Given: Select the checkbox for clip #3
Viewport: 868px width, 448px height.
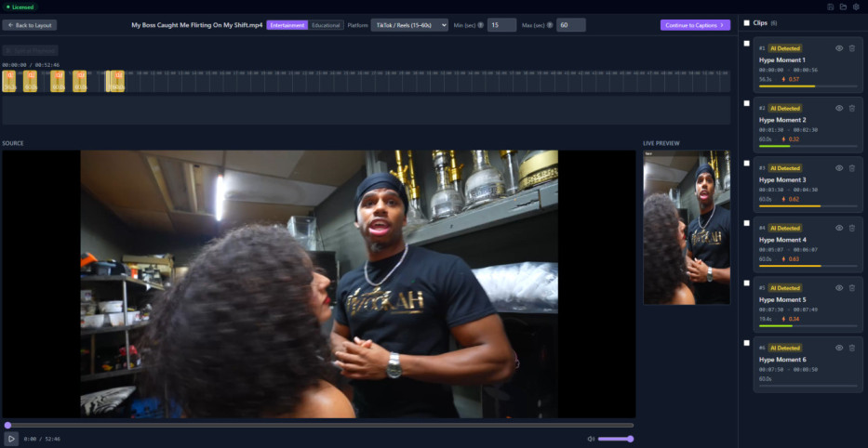Looking at the screenshot, I should pyautogui.click(x=747, y=164).
